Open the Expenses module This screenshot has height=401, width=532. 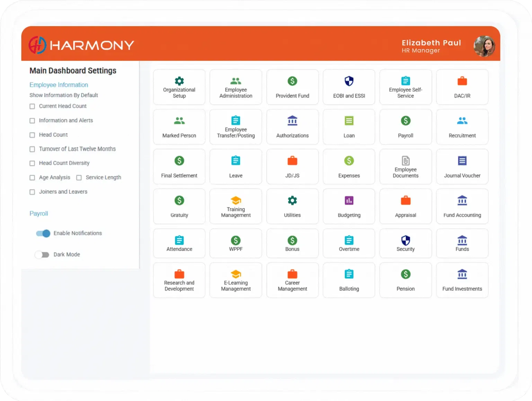349,167
